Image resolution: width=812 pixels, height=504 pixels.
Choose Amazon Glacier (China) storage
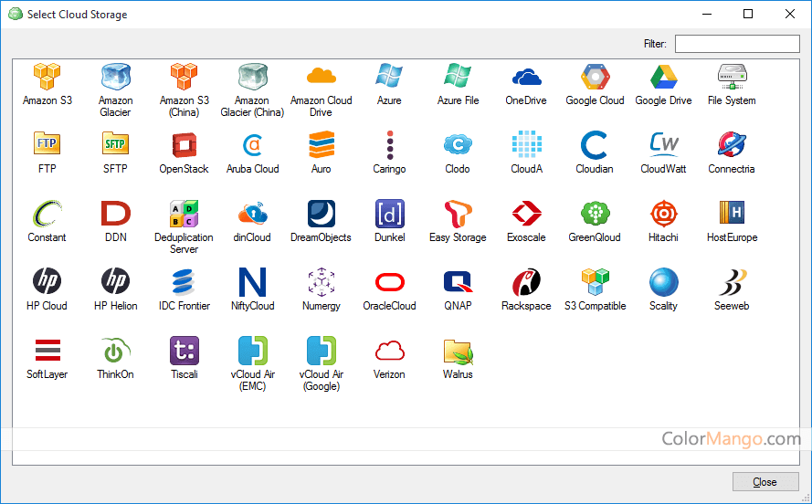point(252,77)
